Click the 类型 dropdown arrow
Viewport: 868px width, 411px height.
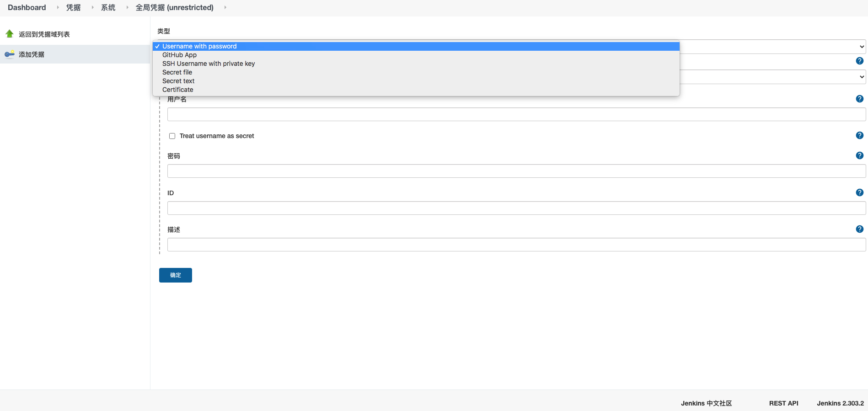[862, 47]
